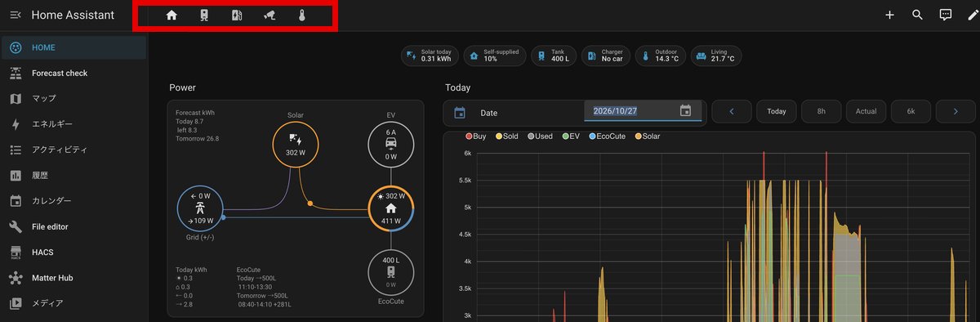This screenshot has width=980, height=322.
Task: Toggle the Buy series in chart legend
Action: tap(475, 136)
